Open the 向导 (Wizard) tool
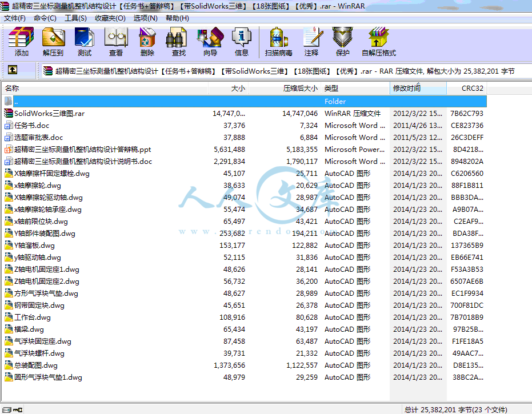The height and width of the screenshot is (414, 532). tap(210, 37)
